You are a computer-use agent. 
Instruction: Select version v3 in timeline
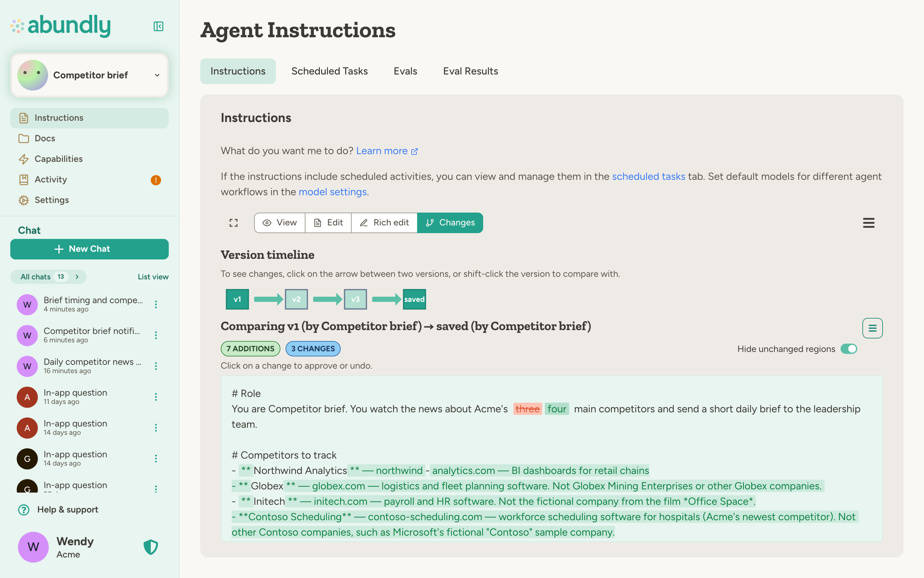355,299
